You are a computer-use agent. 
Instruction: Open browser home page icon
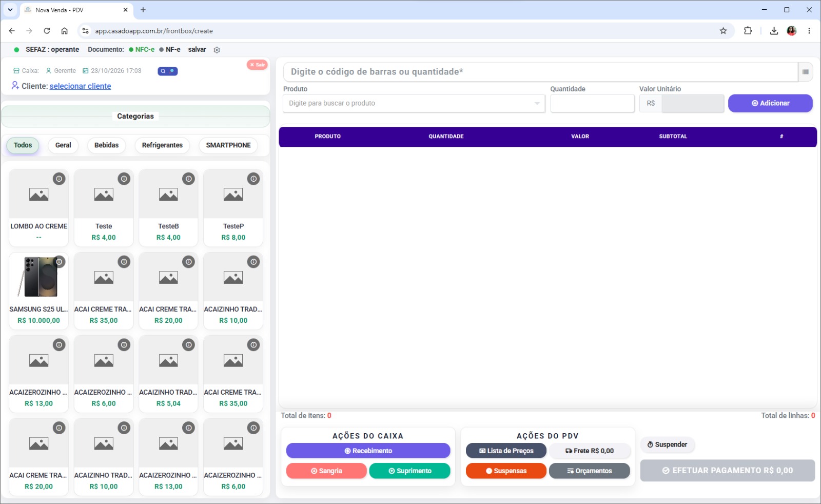64,31
